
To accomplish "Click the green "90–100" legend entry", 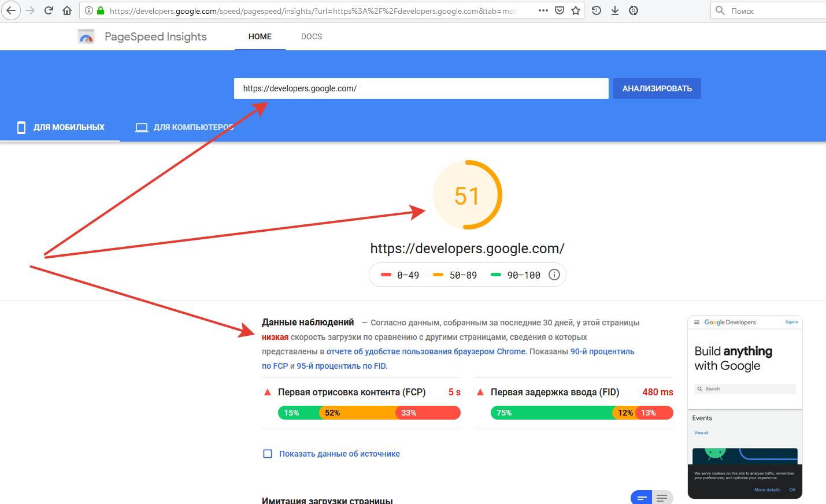I will point(515,275).
